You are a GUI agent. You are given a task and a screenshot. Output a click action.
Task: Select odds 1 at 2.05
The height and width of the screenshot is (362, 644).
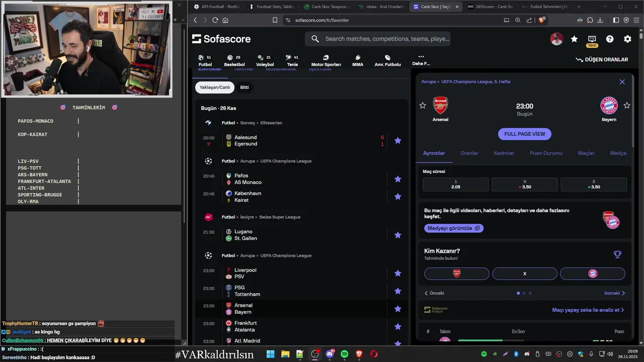pos(455,184)
